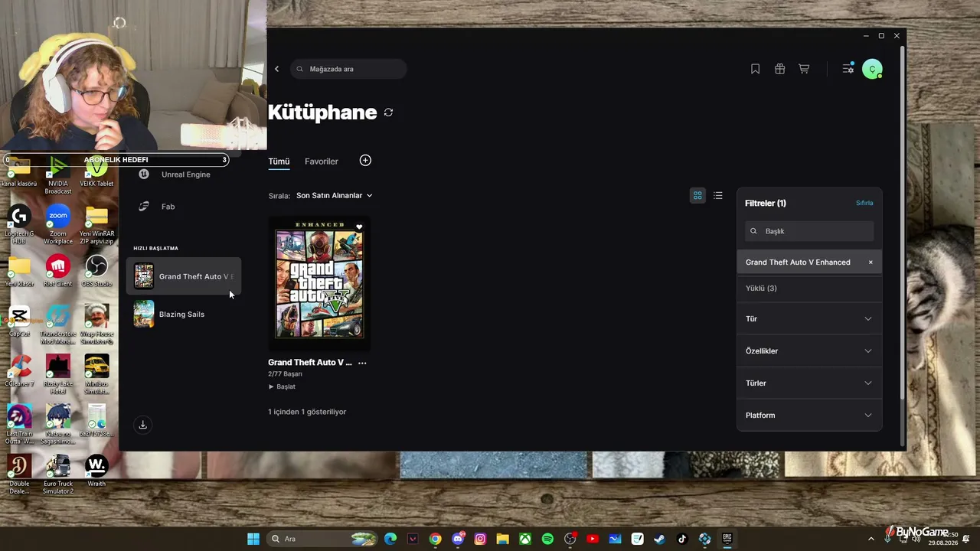Open Spotify from the taskbar
Screen dimensions: 980x551
pos(547,539)
